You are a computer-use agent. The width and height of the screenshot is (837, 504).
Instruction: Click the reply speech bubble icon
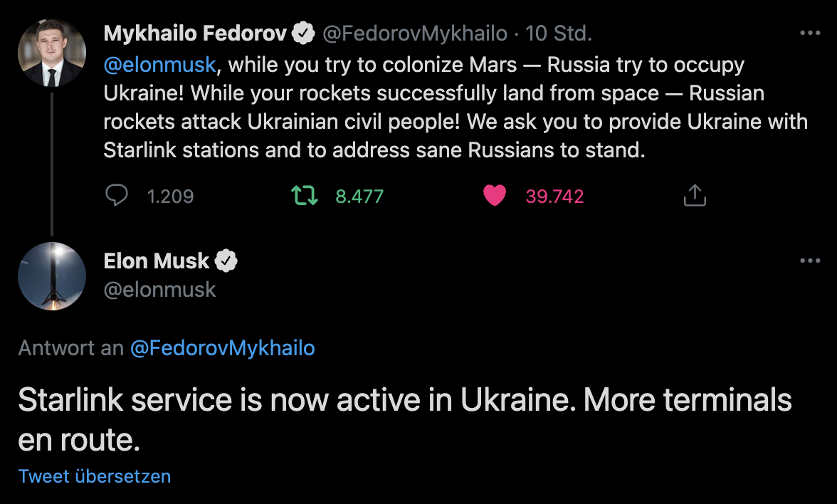116,196
